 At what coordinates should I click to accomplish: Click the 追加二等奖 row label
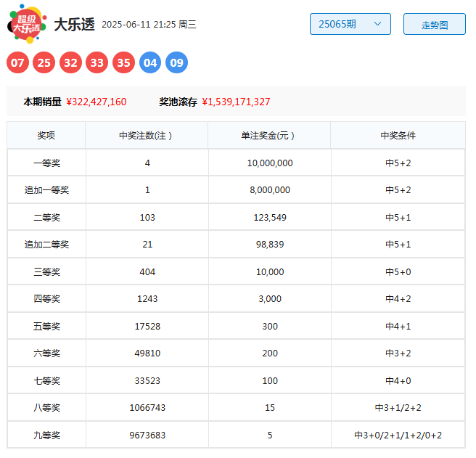coord(46,245)
